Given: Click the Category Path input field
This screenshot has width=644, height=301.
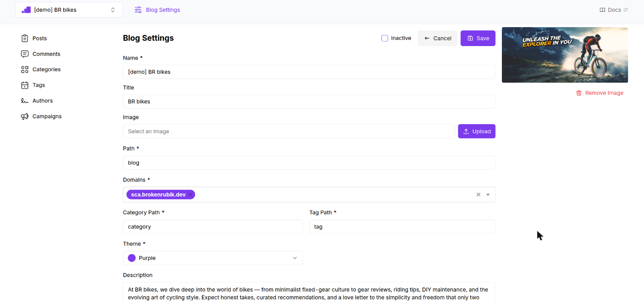Looking at the screenshot, I should point(213,227).
